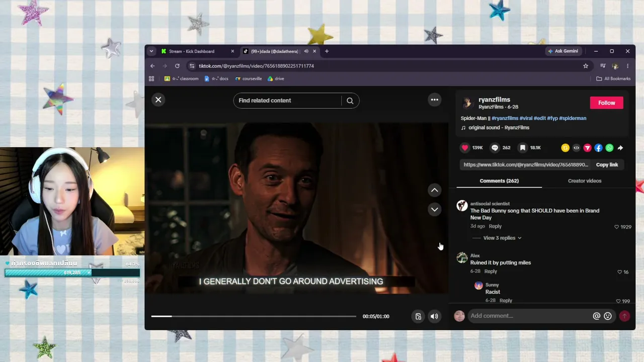The width and height of the screenshot is (644, 362).
Task: Reply to antisocial scientist's comment
Action: coord(495,226)
